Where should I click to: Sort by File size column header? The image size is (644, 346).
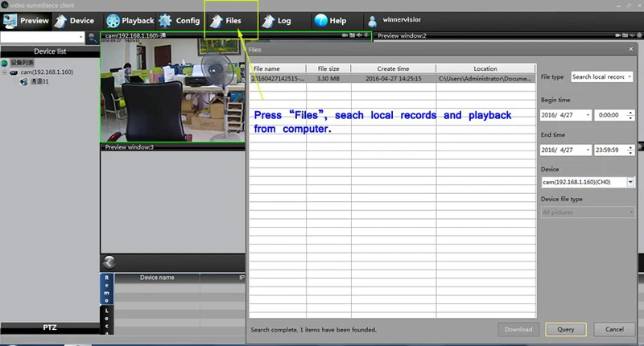(x=328, y=68)
